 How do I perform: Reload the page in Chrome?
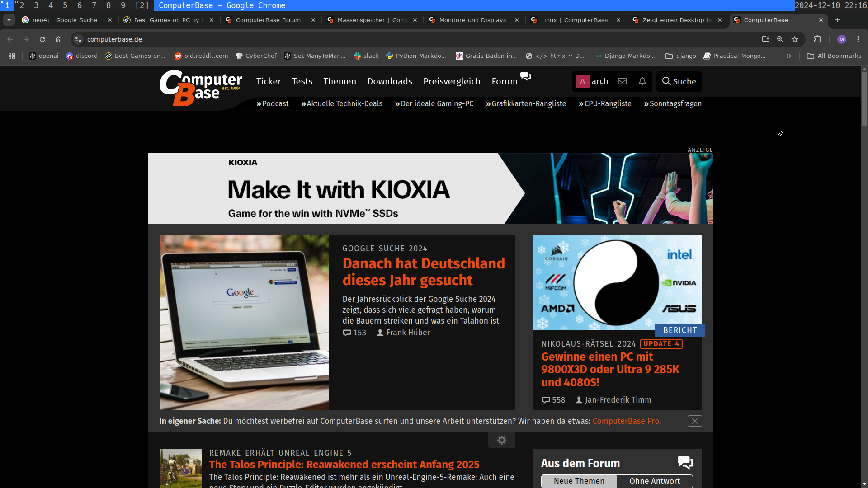(x=42, y=39)
